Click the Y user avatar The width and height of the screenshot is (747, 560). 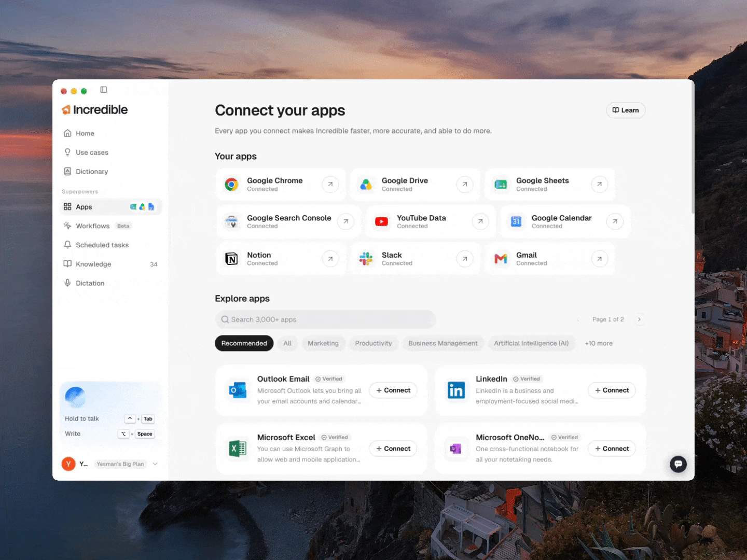[x=68, y=464]
